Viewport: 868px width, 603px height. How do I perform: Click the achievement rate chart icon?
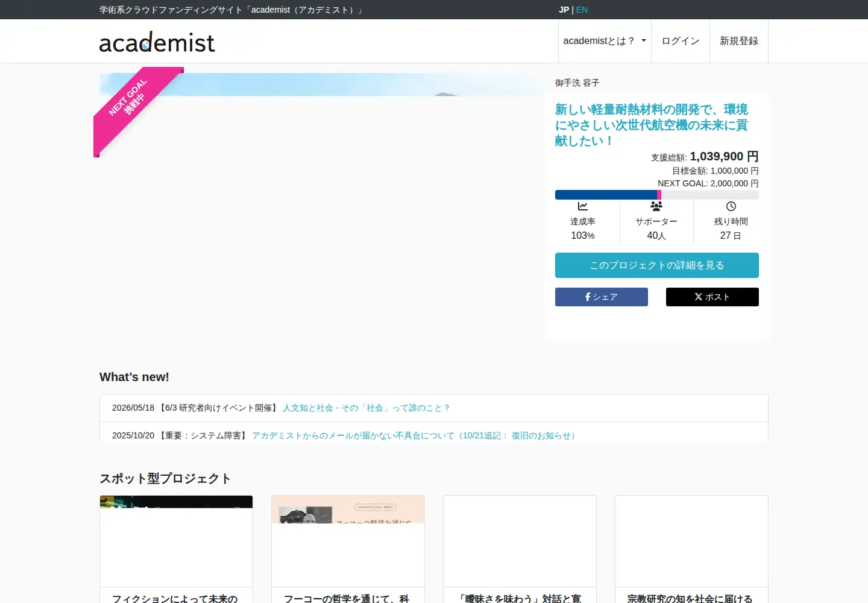(x=583, y=206)
